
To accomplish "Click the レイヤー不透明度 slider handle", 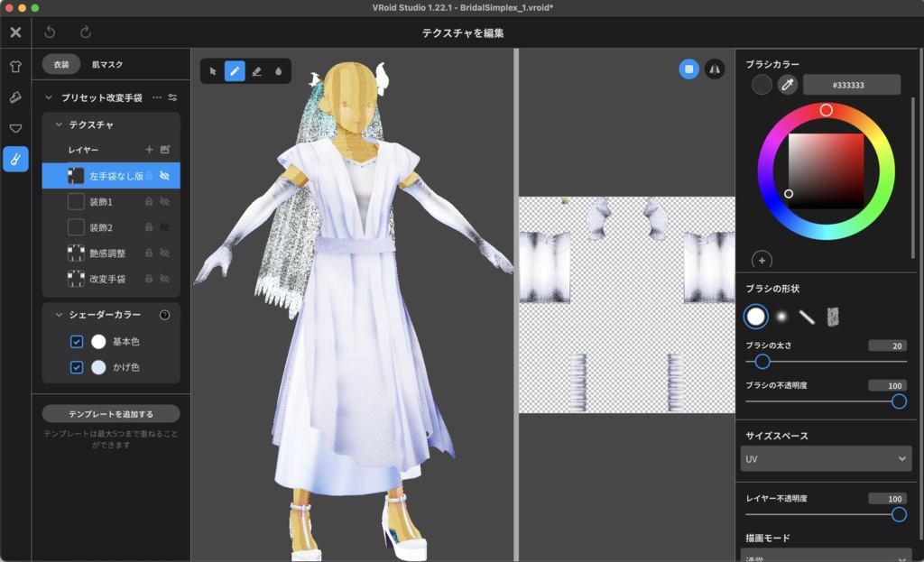I will pos(899,515).
